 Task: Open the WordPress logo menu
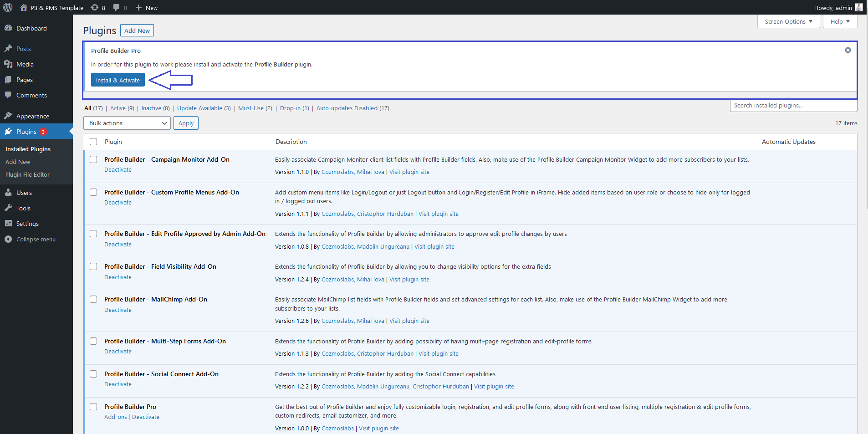pyautogui.click(x=8, y=7)
